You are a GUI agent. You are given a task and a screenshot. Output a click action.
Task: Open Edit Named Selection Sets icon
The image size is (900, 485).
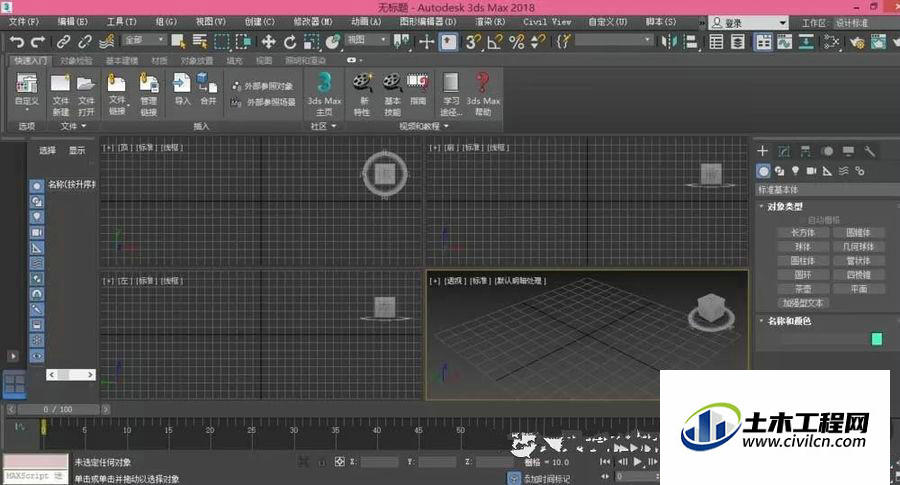[564, 41]
